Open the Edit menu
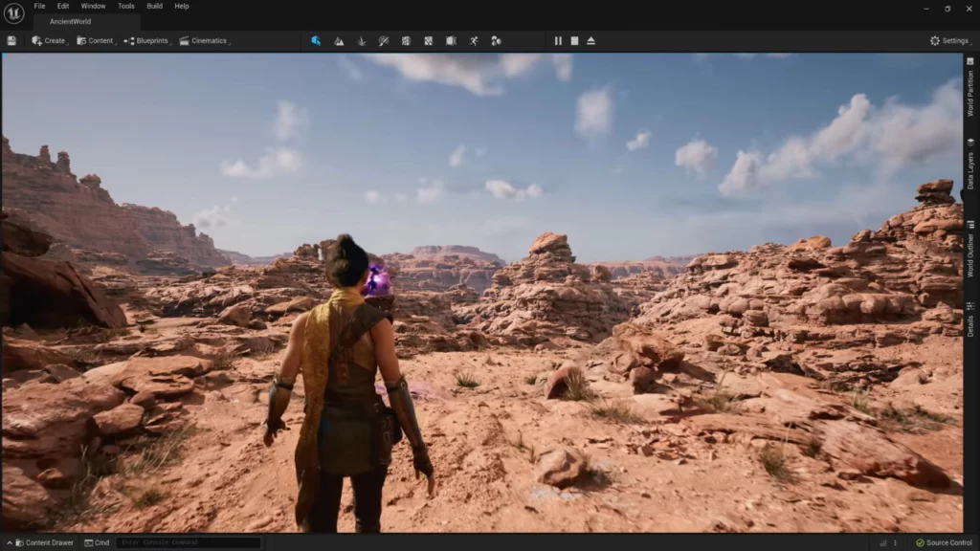Image resolution: width=980 pixels, height=551 pixels. tap(63, 7)
